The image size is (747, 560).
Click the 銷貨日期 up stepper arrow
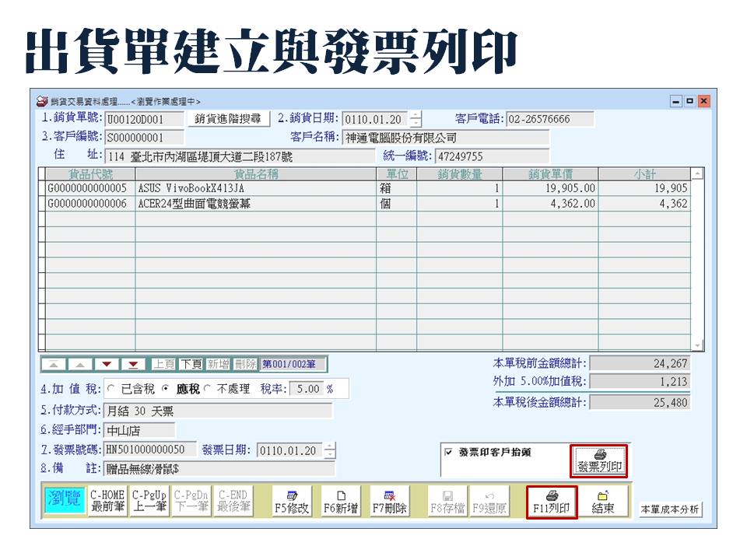[x=415, y=114]
